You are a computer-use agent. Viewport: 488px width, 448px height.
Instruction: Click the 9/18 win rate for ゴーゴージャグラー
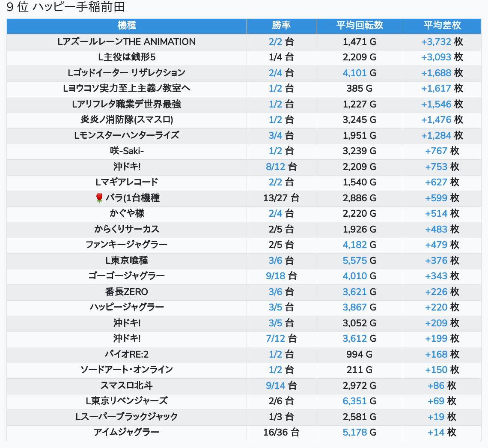275,276
